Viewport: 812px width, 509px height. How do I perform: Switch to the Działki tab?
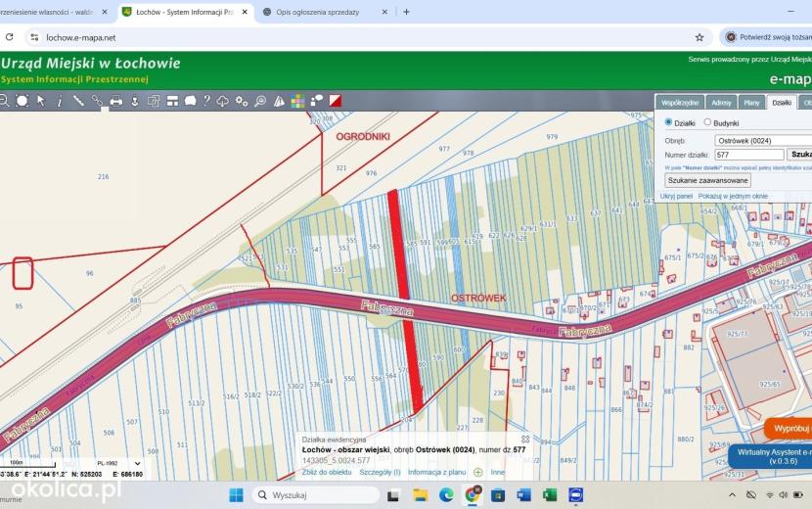782,103
